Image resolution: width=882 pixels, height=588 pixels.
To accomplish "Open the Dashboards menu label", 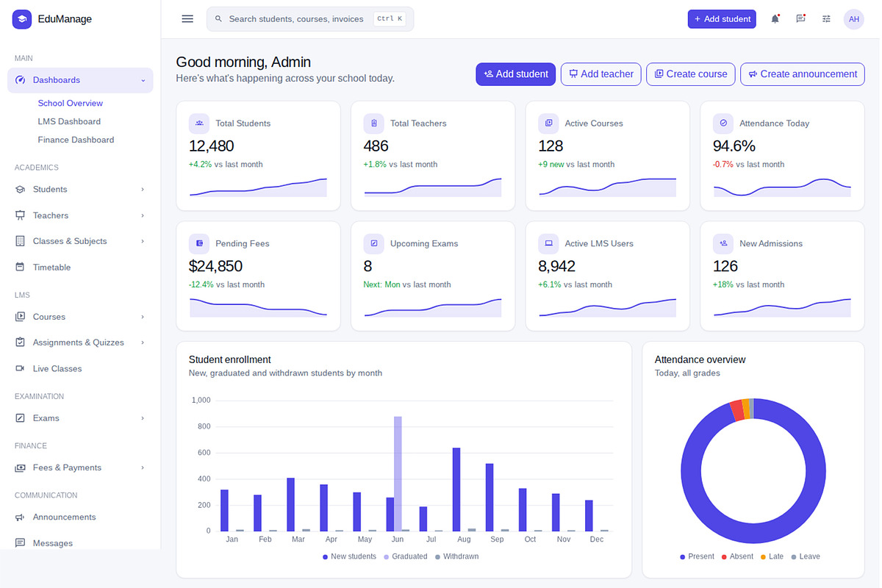I will pos(57,80).
